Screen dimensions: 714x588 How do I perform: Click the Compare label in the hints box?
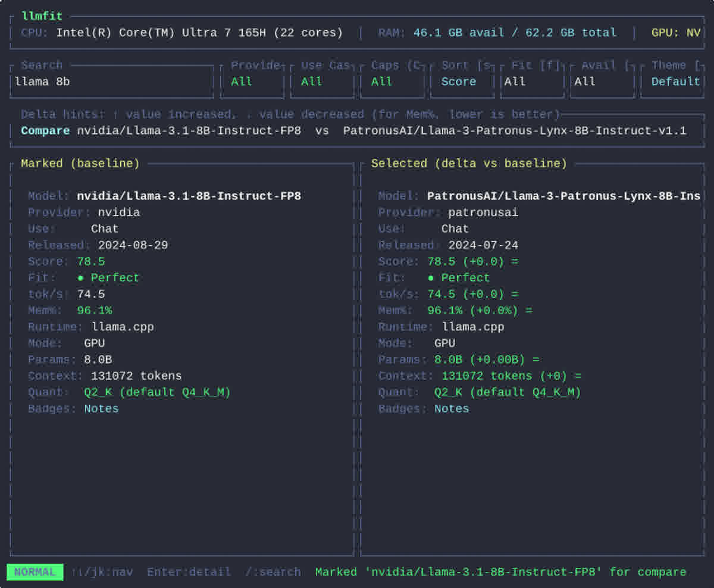pyautogui.click(x=45, y=130)
